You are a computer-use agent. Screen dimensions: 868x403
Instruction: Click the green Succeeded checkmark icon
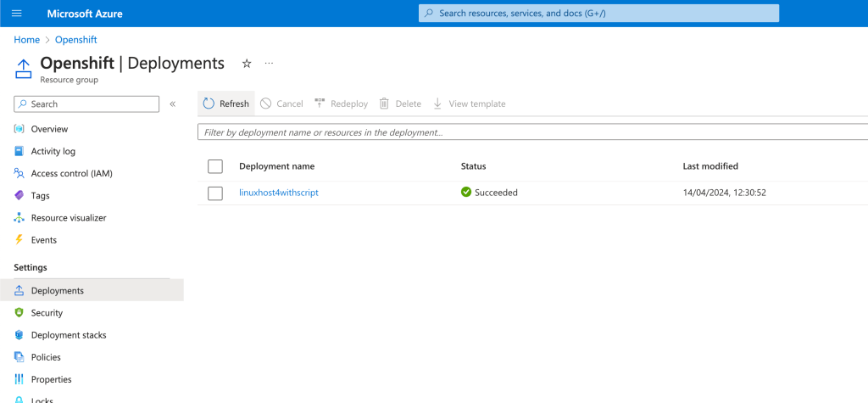466,193
